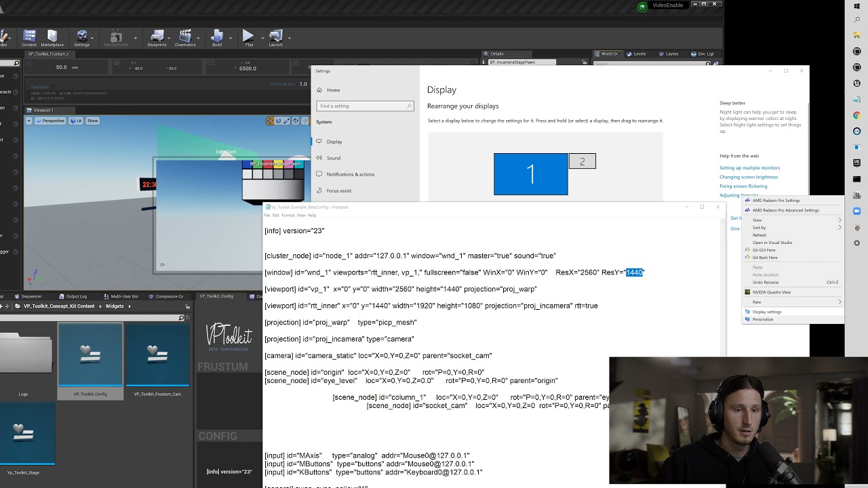The height and width of the screenshot is (488, 868).
Task: Choose Git Bash Here in context menu
Action: point(793,258)
